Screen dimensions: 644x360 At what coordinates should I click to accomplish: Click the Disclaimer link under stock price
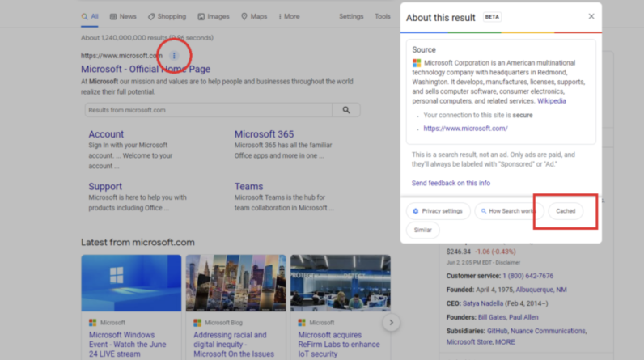[507, 263]
